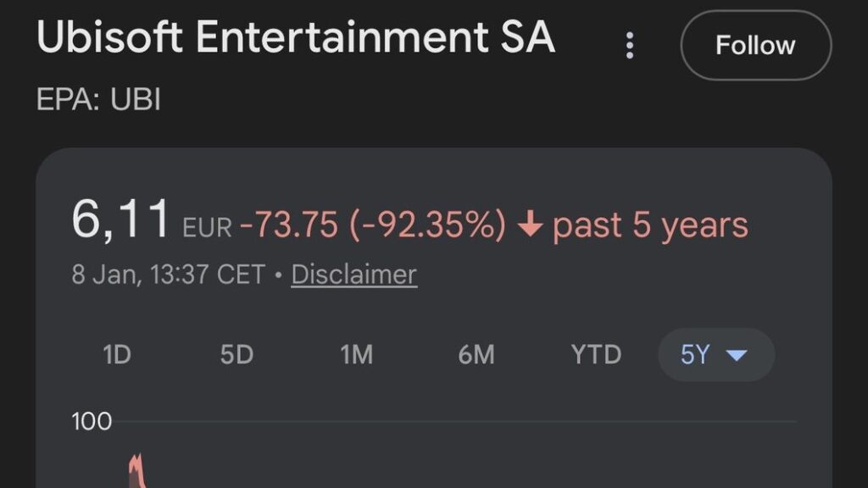Select the 6M time period
Viewport: 868px width, 488px height.
coord(475,355)
